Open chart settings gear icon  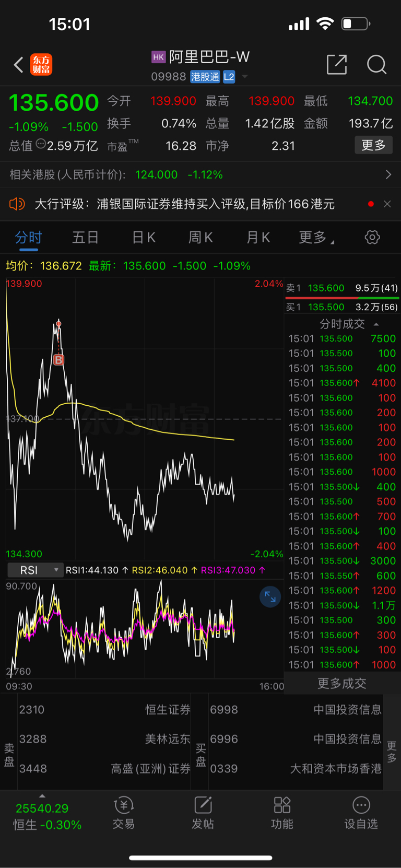pyautogui.click(x=372, y=238)
